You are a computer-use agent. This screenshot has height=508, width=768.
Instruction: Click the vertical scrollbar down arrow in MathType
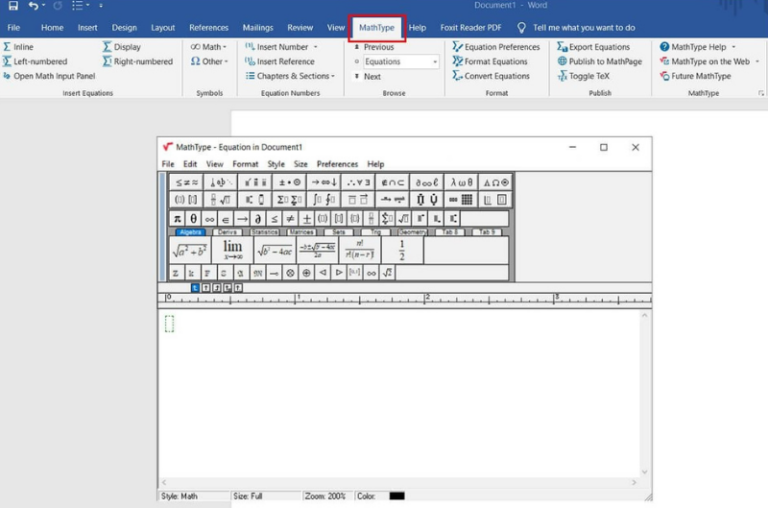point(645,472)
